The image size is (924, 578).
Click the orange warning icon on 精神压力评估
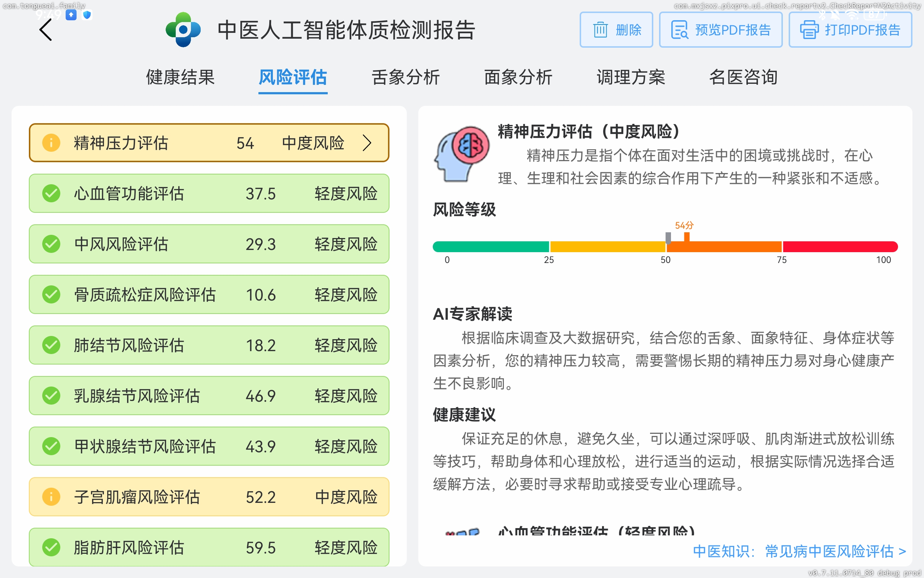[x=51, y=143]
